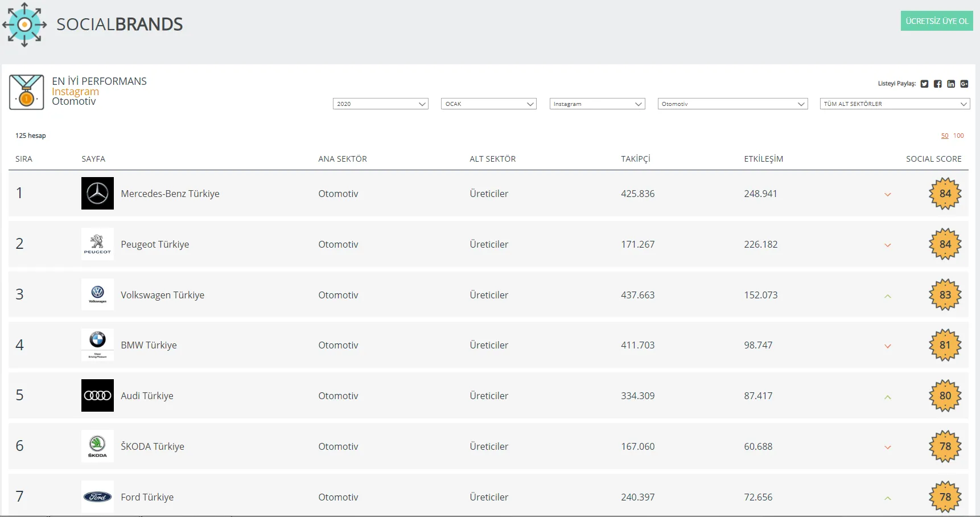Click Mercedes-Benz downward trend arrow

888,195
